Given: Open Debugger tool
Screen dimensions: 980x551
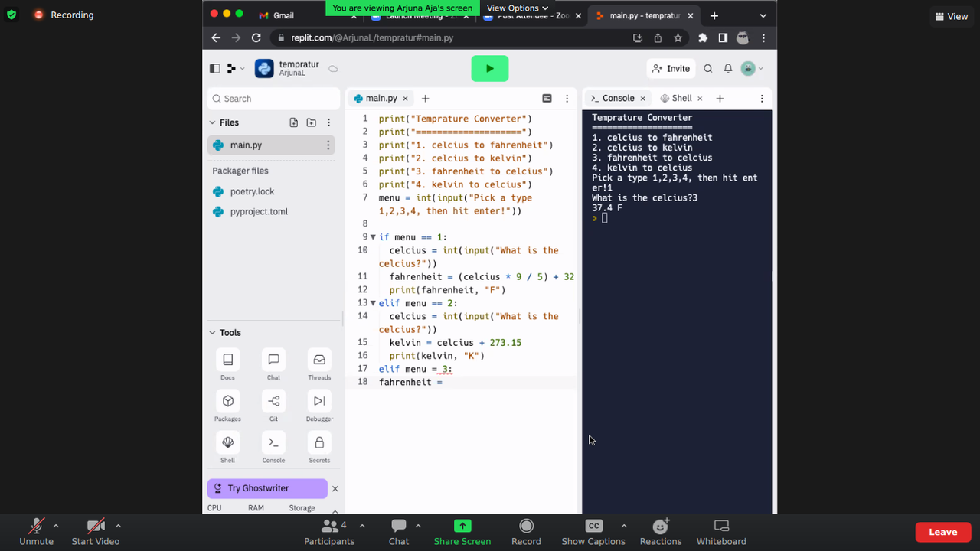Looking at the screenshot, I should coord(319,406).
